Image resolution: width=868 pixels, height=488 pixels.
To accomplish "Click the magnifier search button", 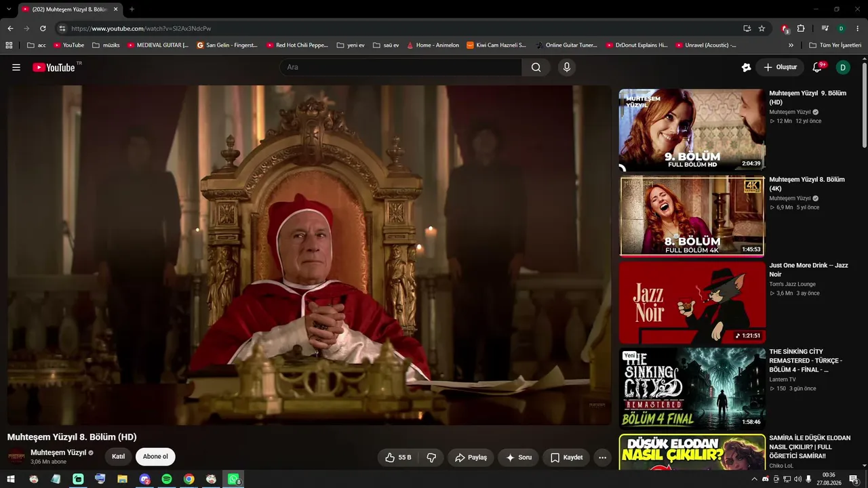I will click(536, 67).
